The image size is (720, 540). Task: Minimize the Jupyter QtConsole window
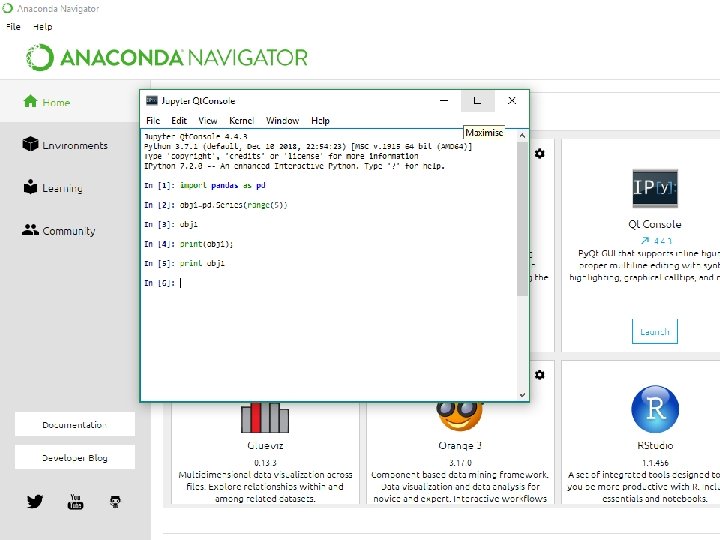[x=444, y=101]
